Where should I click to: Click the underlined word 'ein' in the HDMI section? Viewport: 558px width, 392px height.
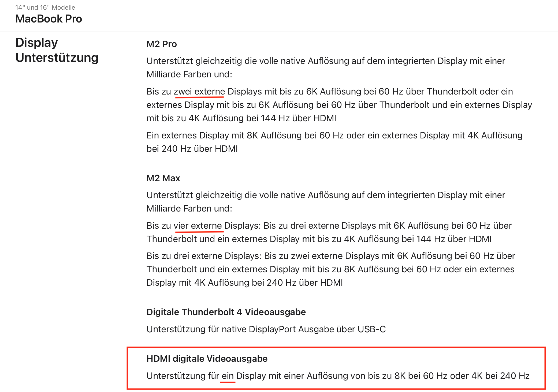228,376
